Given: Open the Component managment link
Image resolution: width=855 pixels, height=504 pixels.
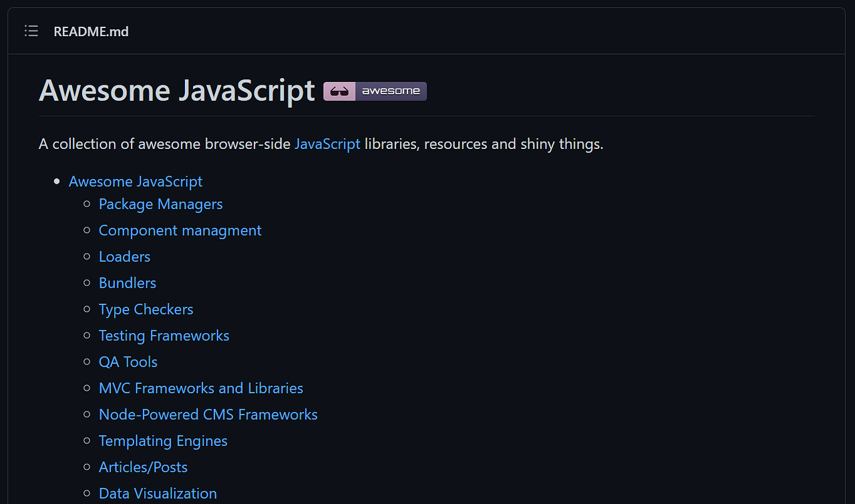Looking at the screenshot, I should tap(180, 230).
